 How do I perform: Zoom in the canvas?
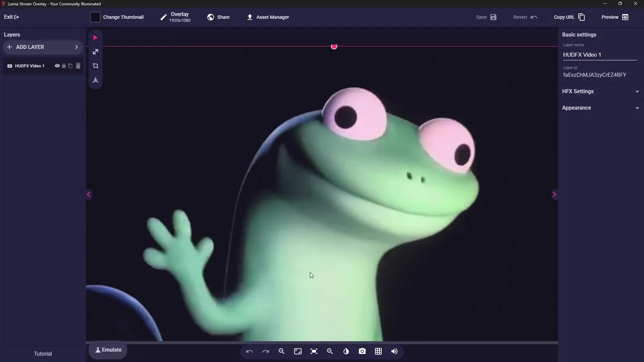pos(330,351)
